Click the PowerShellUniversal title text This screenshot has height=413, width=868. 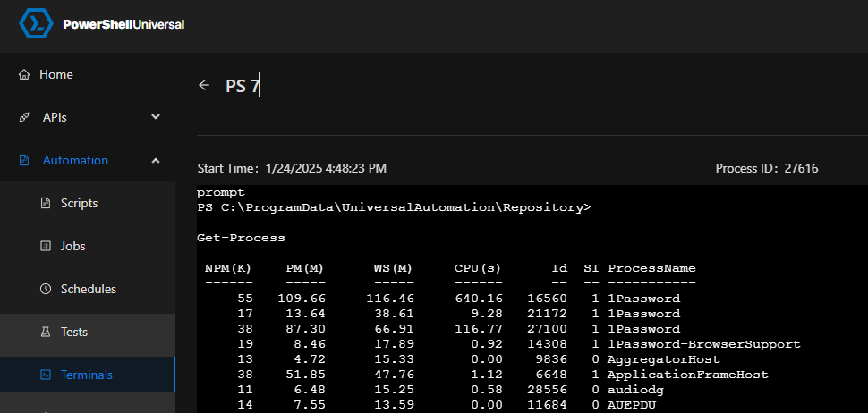(x=123, y=25)
